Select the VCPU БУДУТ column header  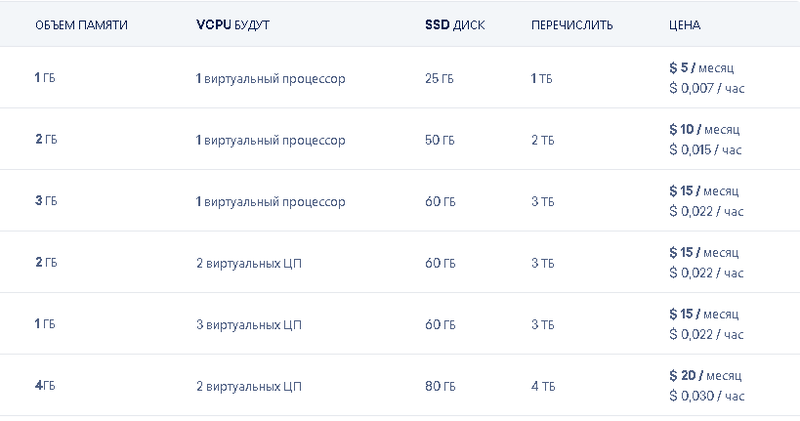point(240,23)
